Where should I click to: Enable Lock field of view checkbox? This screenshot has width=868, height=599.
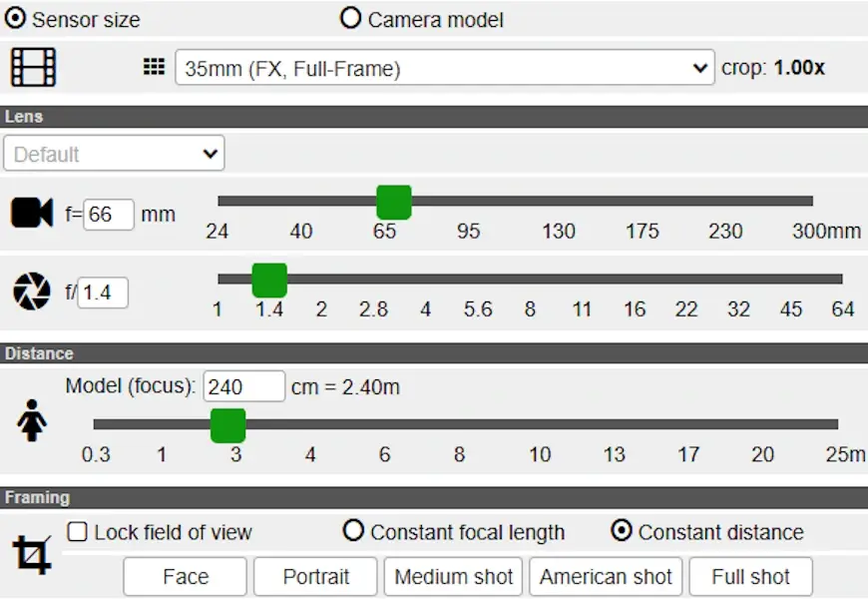click(x=77, y=532)
